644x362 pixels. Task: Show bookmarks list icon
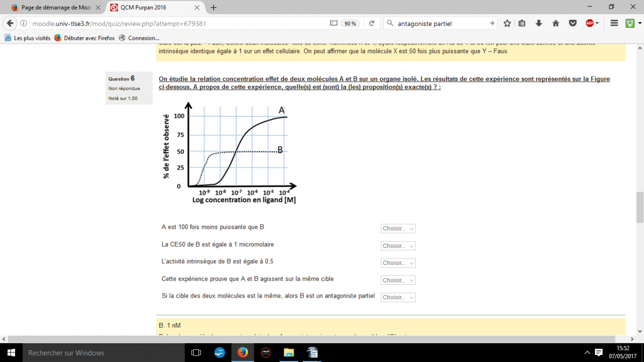[522, 24]
